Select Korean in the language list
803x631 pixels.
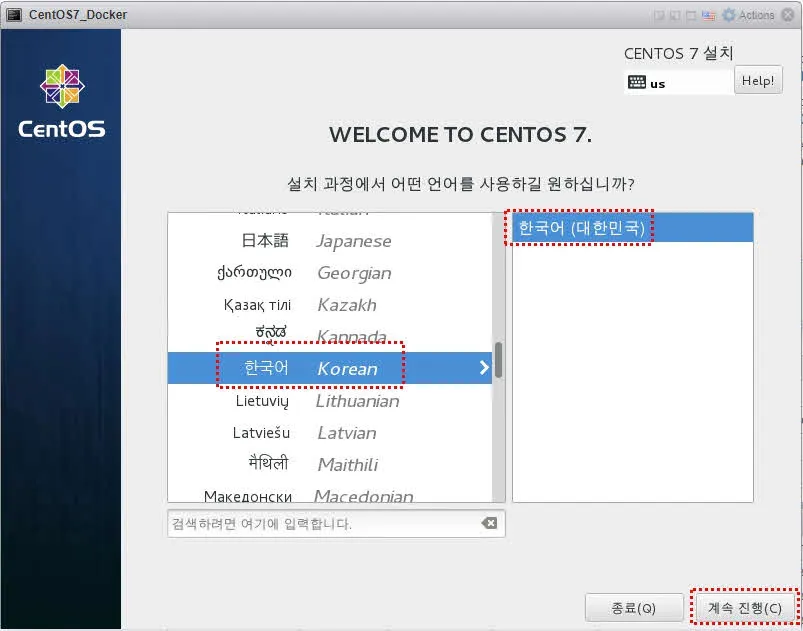tap(330, 369)
